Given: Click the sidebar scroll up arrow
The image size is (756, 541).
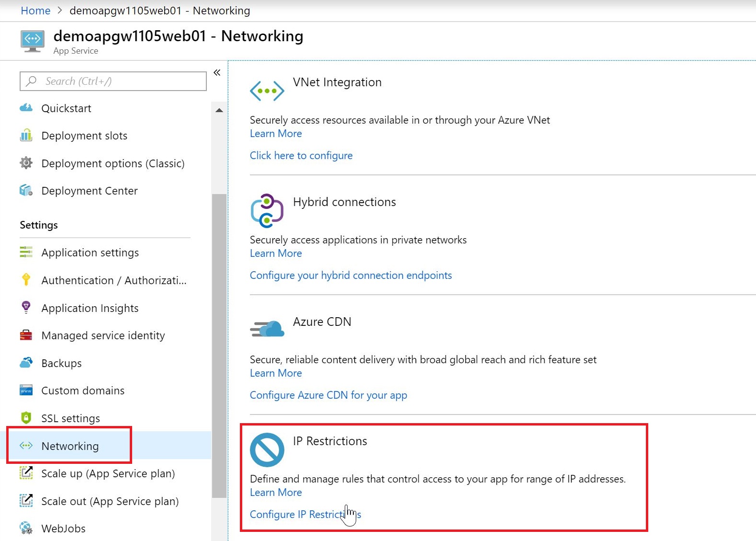Looking at the screenshot, I should pyautogui.click(x=219, y=110).
